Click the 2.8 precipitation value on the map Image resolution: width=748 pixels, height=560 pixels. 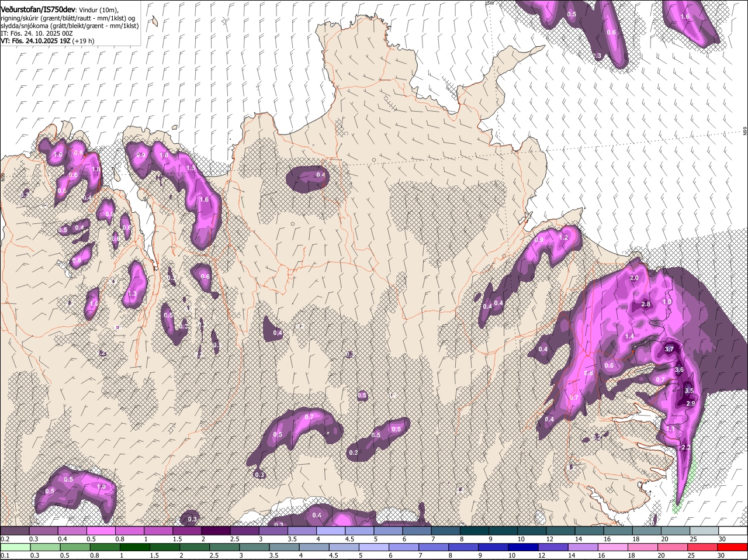pos(646,304)
